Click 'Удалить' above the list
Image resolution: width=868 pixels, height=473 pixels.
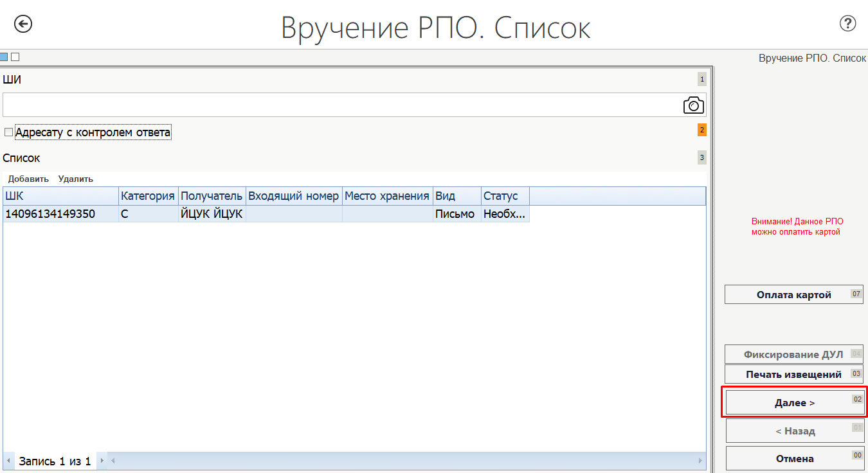(x=75, y=179)
